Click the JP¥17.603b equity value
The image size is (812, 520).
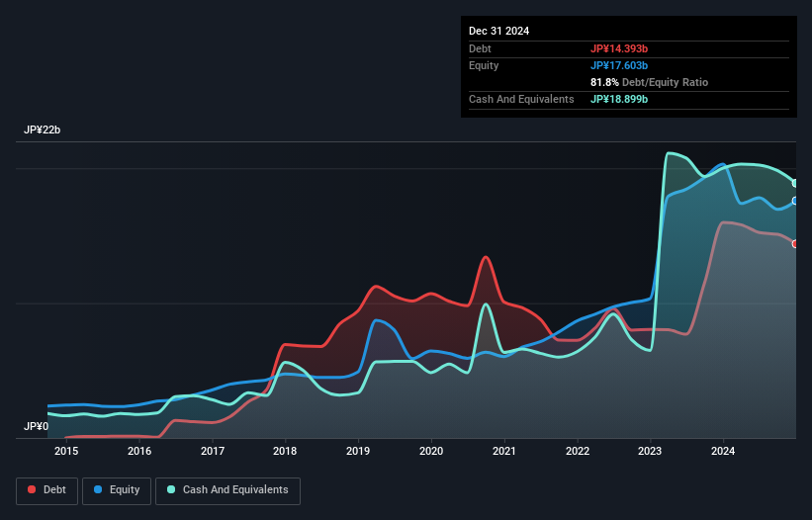pos(619,65)
